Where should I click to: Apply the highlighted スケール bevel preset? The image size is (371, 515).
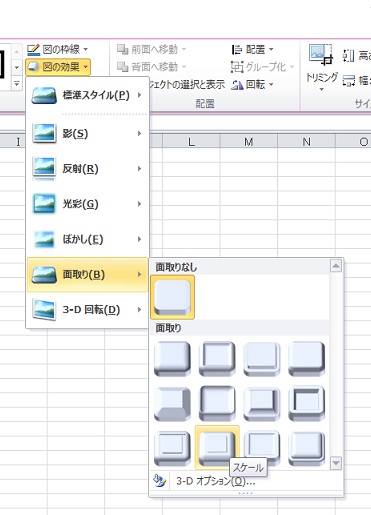[x=217, y=447]
